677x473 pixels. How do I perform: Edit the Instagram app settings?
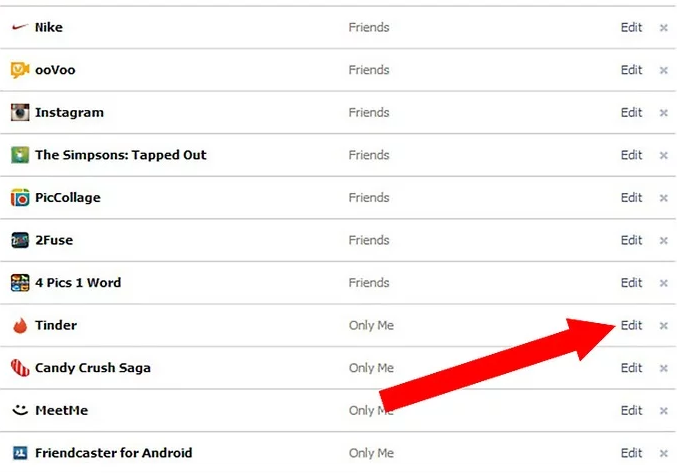631,113
